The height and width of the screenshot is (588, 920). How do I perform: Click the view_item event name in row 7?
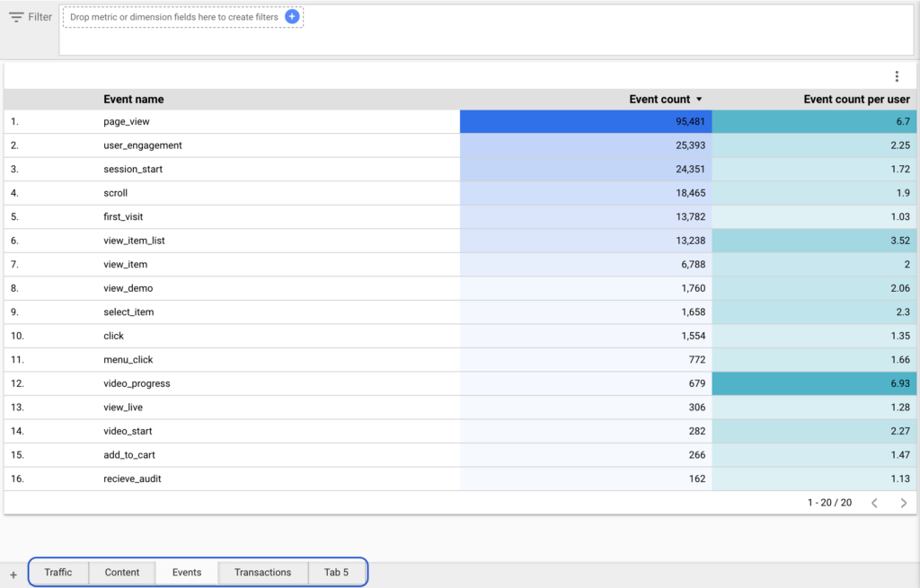tap(126, 265)
